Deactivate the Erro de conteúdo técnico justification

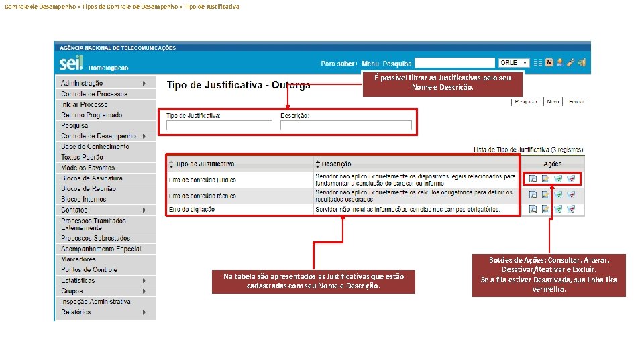[557, 195]
